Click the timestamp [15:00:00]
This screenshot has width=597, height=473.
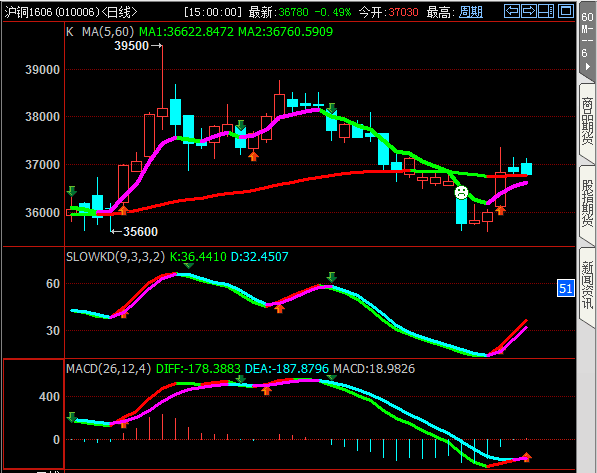tap(212, 12)
